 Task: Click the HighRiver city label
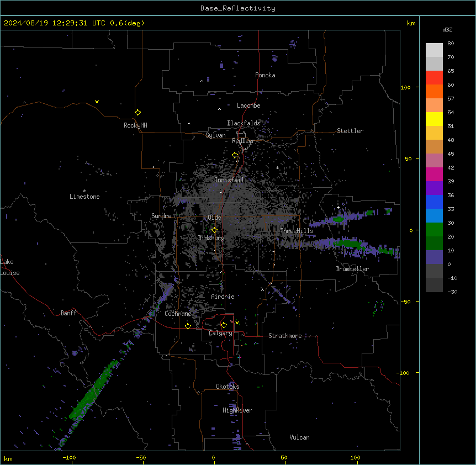point(237,410)
